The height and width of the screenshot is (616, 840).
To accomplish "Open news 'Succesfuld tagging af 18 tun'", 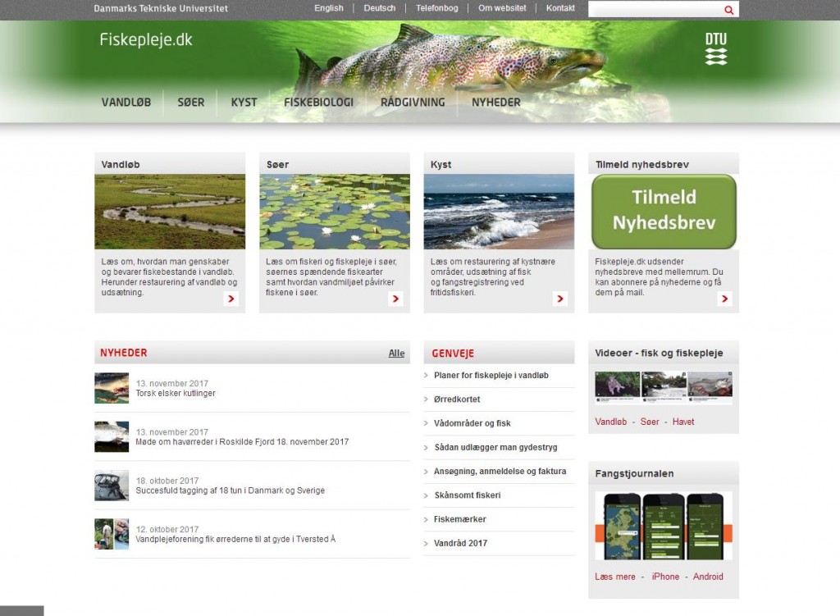I will (231, 491).
